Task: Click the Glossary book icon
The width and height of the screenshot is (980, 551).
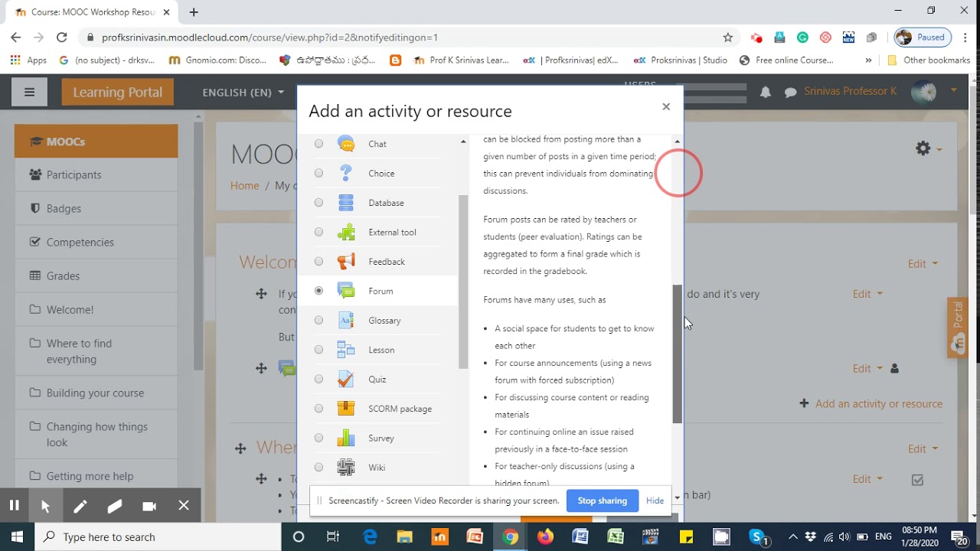Action: click(x=346, y=321)
